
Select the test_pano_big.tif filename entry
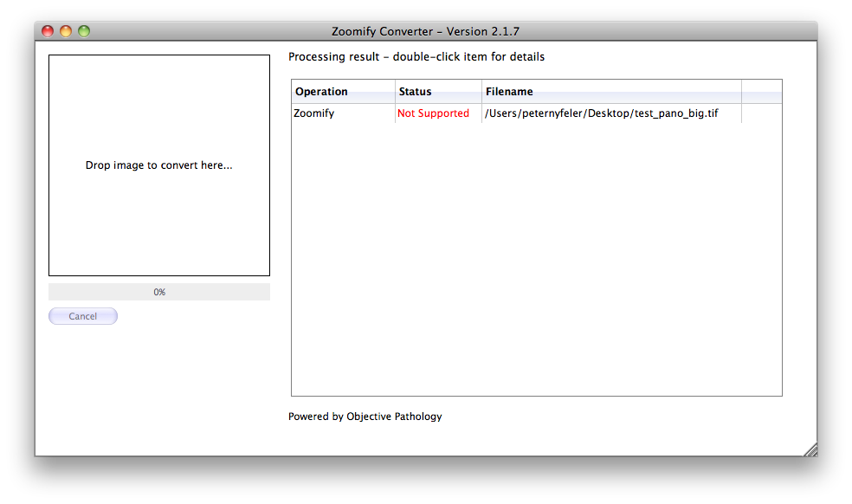[x=602, y=113]
